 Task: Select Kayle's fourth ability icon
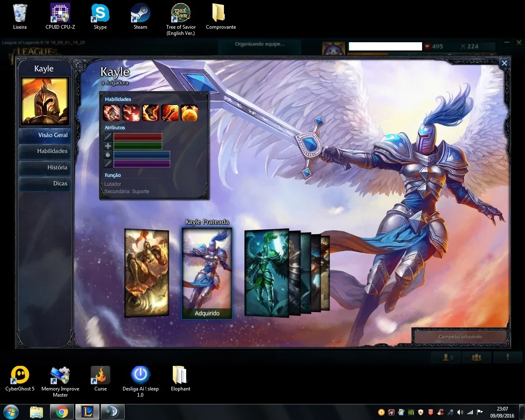click(170, 113)
